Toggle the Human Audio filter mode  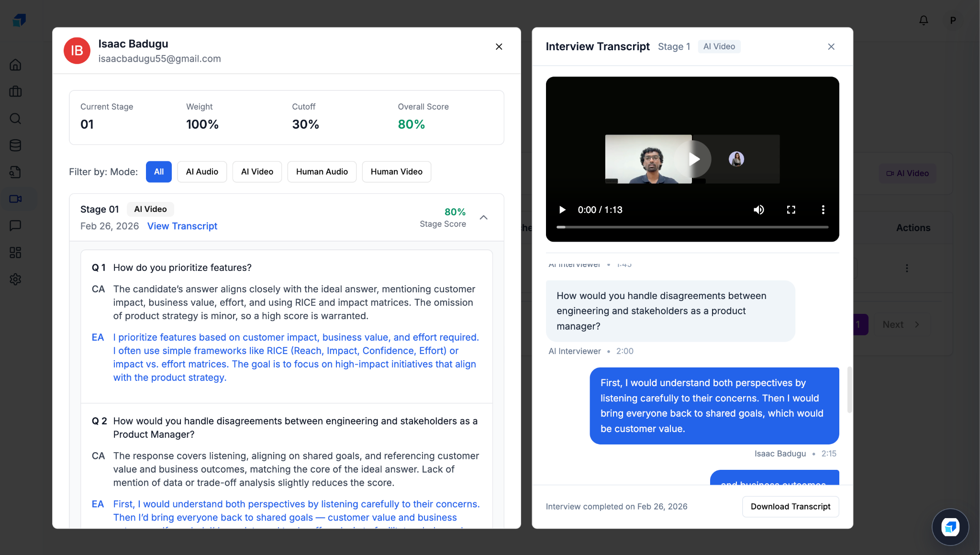pos(322,171)
